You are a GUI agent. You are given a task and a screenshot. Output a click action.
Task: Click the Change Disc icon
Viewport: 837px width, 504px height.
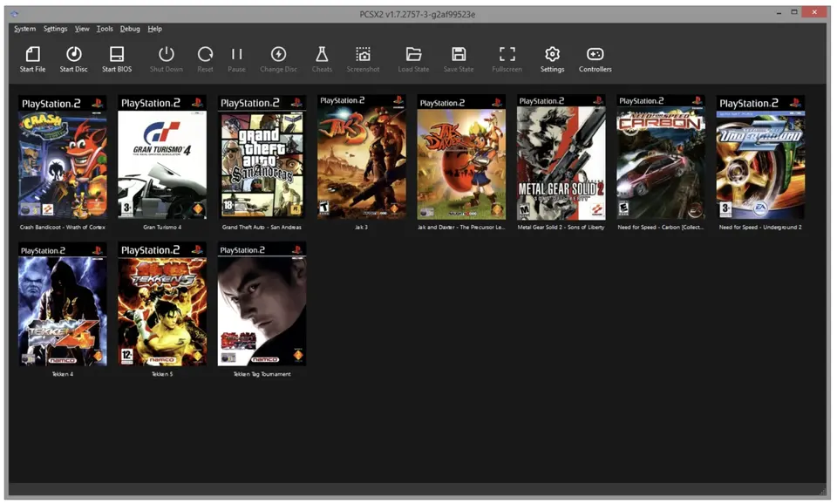tap(278, 54)
